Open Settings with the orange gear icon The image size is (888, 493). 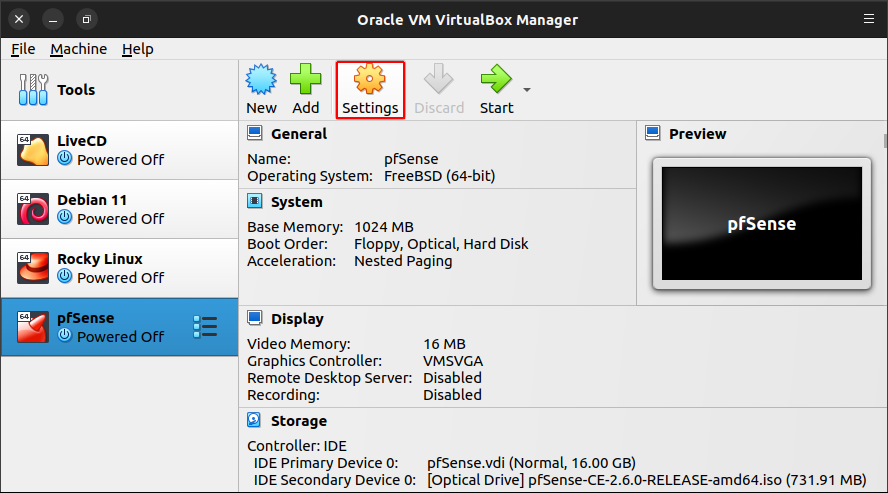(370, 79)
